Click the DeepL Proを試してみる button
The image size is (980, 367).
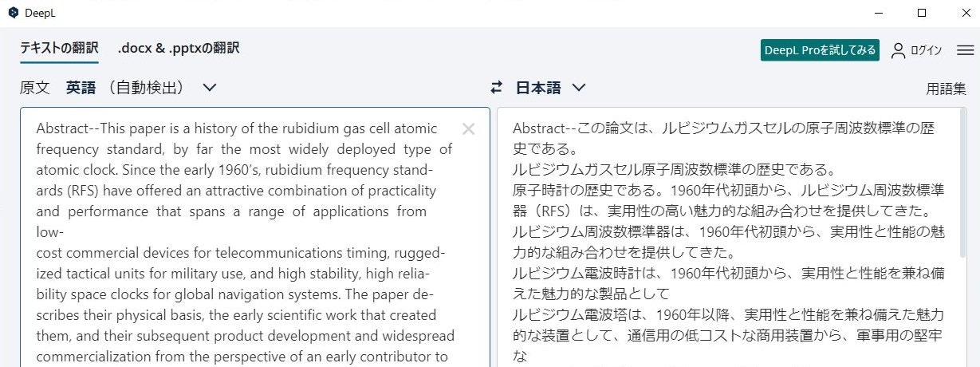click(x=820, y=49)
